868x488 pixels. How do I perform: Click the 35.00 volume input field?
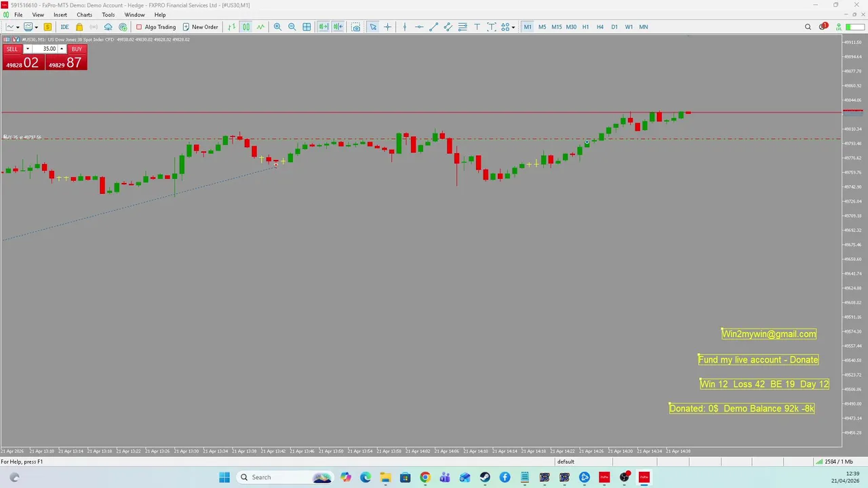coord(45,49)
